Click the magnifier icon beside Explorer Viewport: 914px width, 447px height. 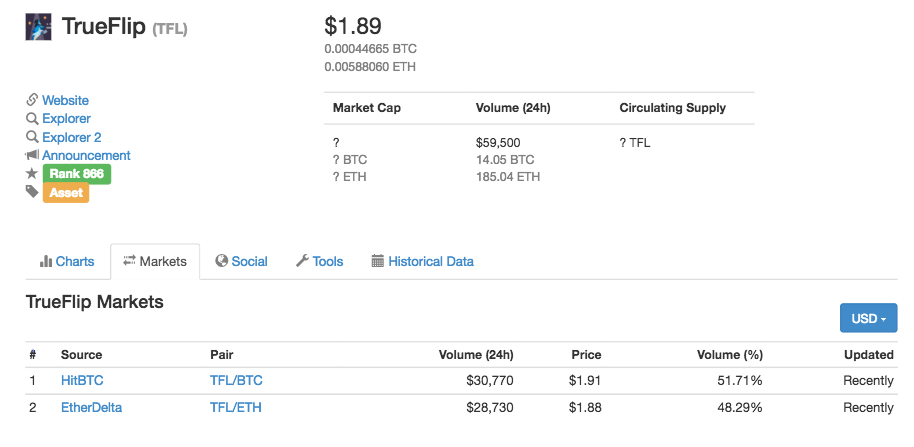[x=32, y=119]
